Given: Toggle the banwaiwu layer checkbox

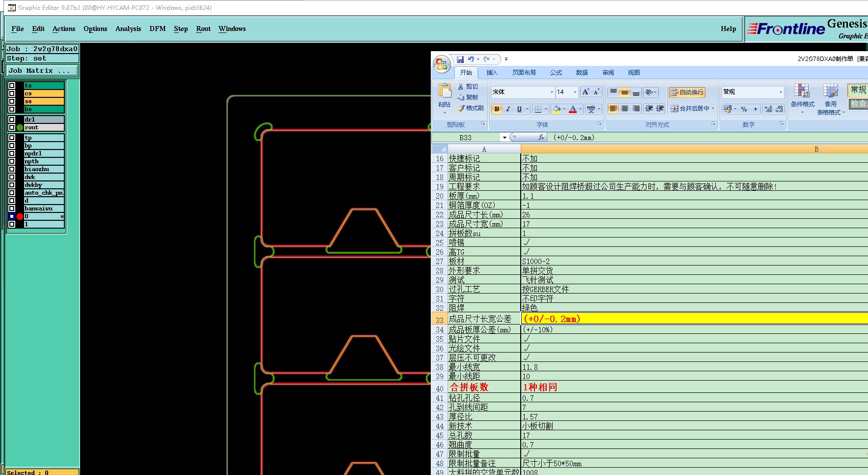Looking at the screenshot, I should click(12, 208).
